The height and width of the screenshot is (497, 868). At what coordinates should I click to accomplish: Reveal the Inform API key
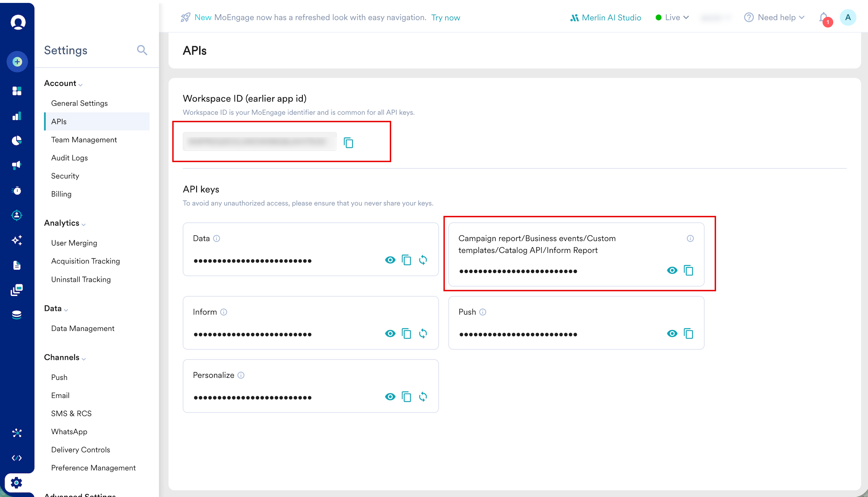coord(390,333)
